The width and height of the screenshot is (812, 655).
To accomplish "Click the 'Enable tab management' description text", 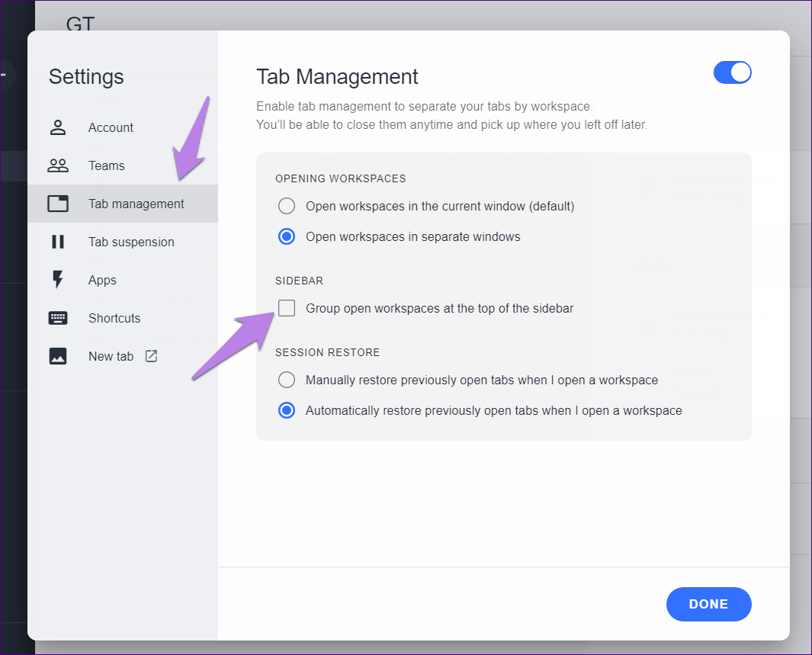I will 425,106.
